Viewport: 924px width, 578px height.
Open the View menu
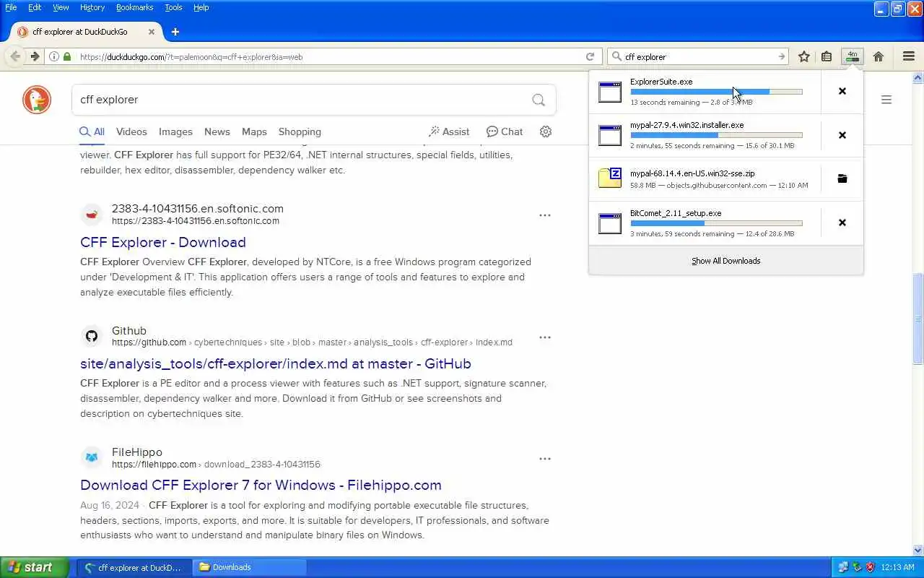61,7
